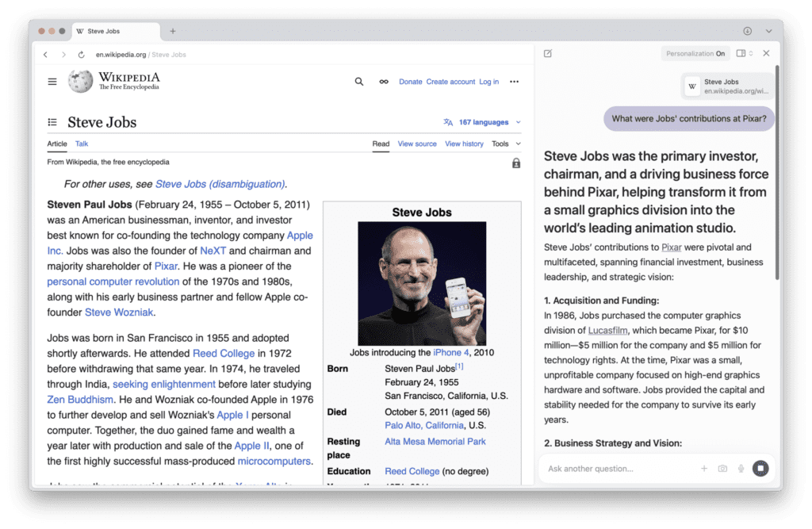Start a new chat with compose icon
Viewport: 812px width, 529px height.
coord(548,53)
